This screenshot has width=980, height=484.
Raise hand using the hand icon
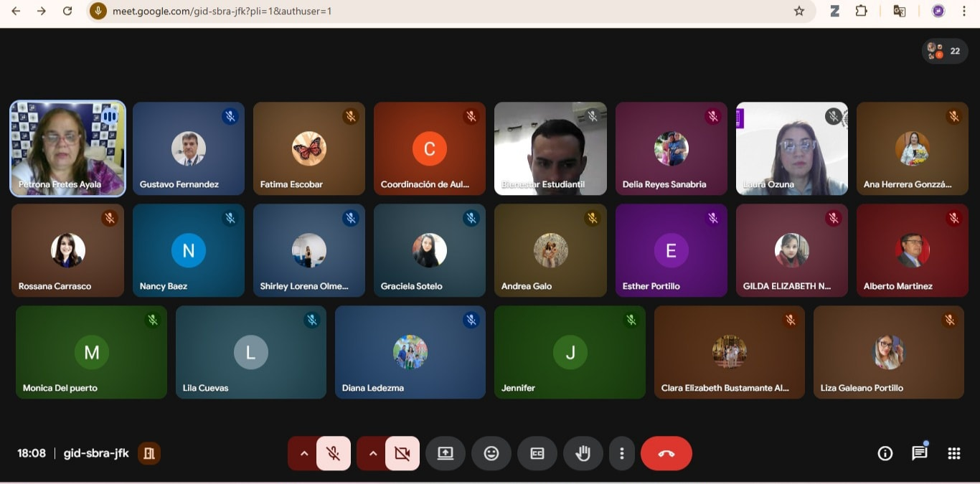coord(583,453)
